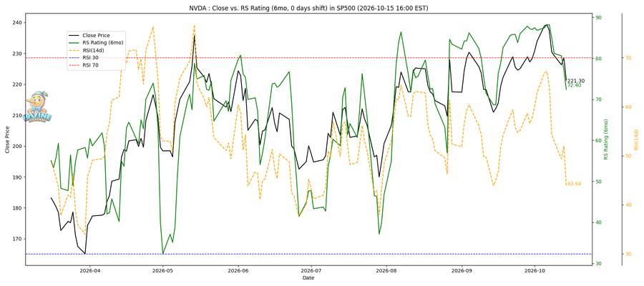Viewport: 644px width, 286px height.
Task: Click the 2026-10 x-axis tick label
Action: [x=535, y=271]
